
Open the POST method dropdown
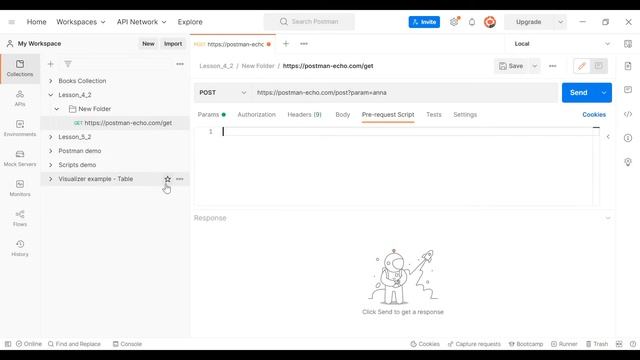pos(222,93)
